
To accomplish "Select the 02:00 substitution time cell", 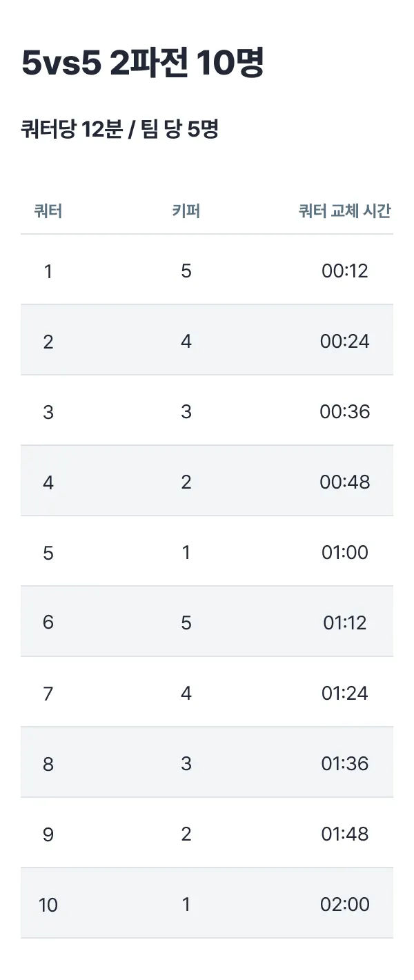I will 345,904.
